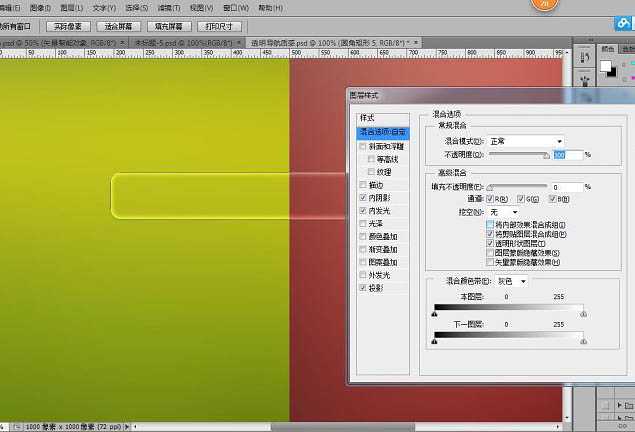This screenshot has width=635, height=432.
Task: Click vertical scrollbar down arrow of canvas
Action: point(567,417)
